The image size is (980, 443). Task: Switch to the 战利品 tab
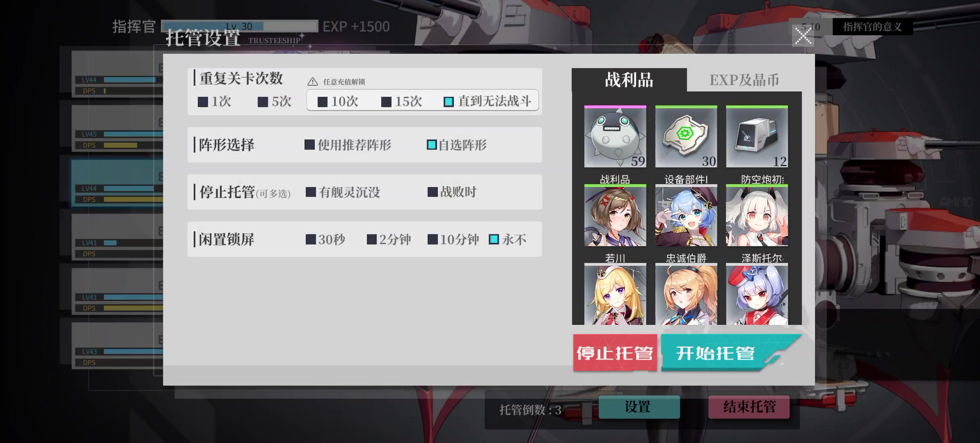point(629,80)
